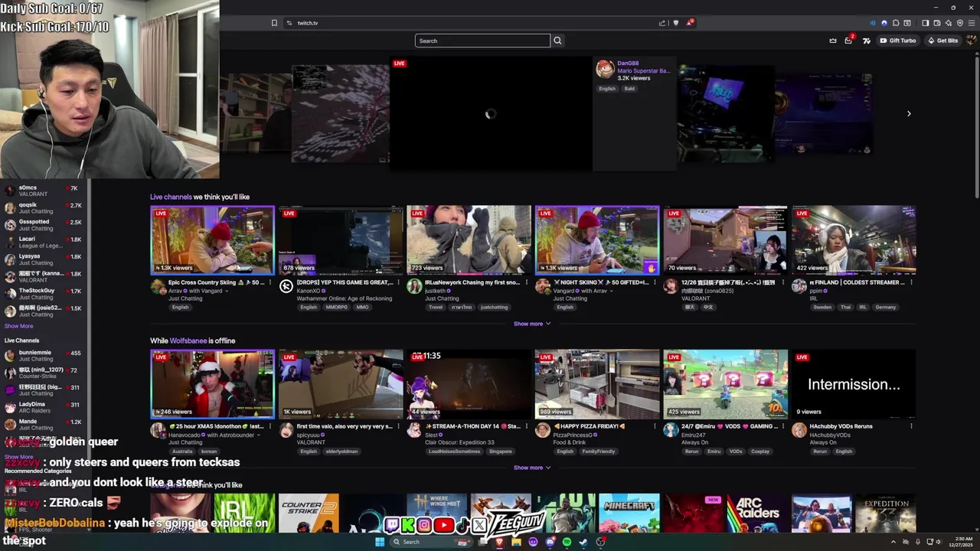
Task: Click the Twitch search input field
Action: click(x=482, y=41)
